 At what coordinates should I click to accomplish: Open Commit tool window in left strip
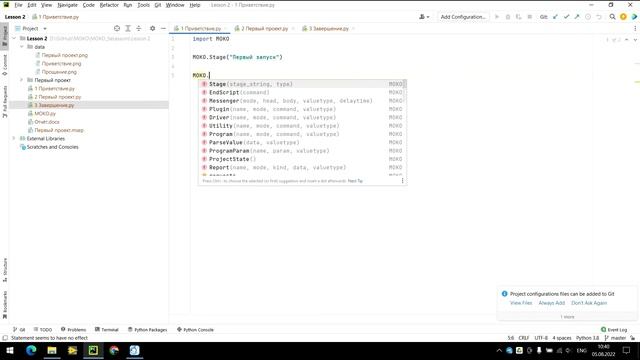[x=4, y=64]
